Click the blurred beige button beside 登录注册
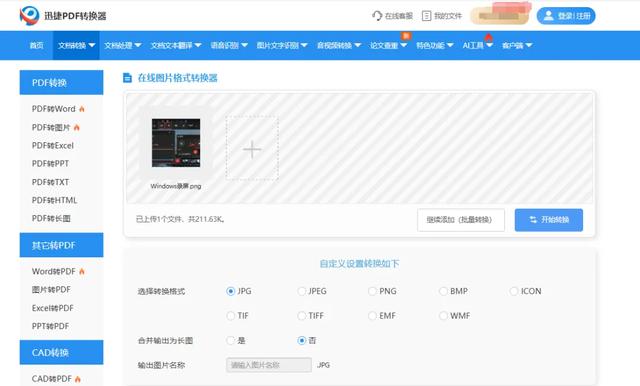640x386 pixels. point(500,16)
